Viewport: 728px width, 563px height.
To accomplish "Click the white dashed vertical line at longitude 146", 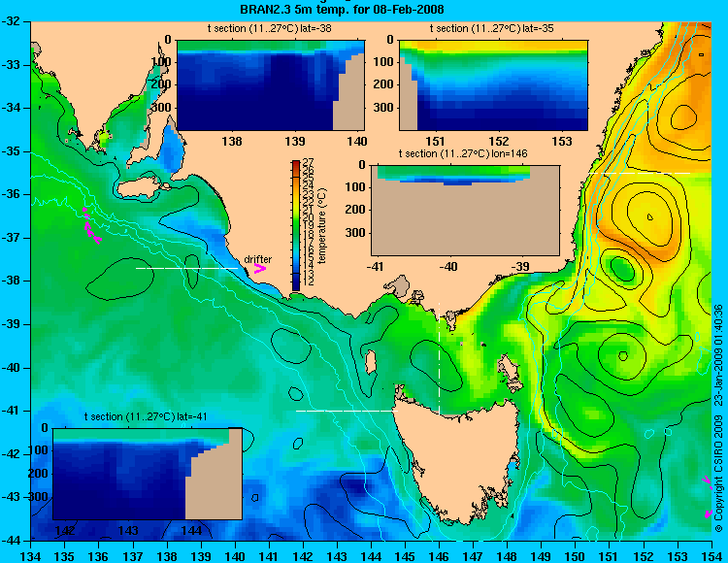I will (x=439, y=359).
